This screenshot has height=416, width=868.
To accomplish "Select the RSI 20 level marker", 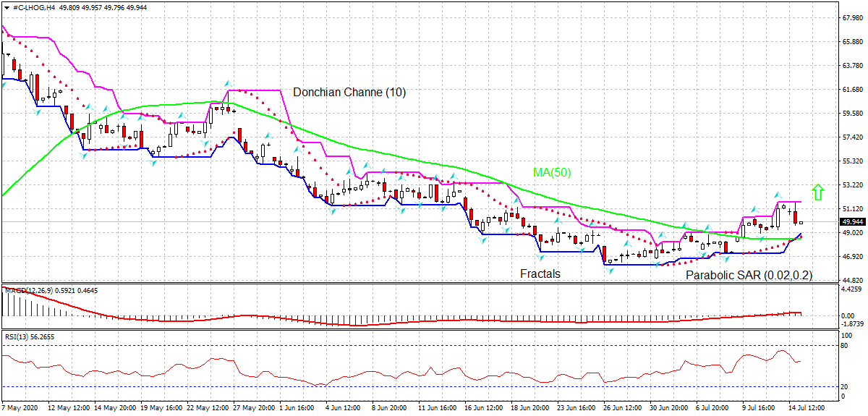I will click(843, 386).
